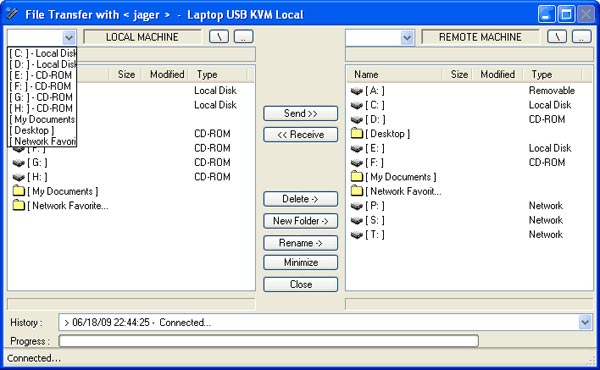Select the remote T: network drive icon
This screenshot has height=370, width=600.
click(357, 235)
